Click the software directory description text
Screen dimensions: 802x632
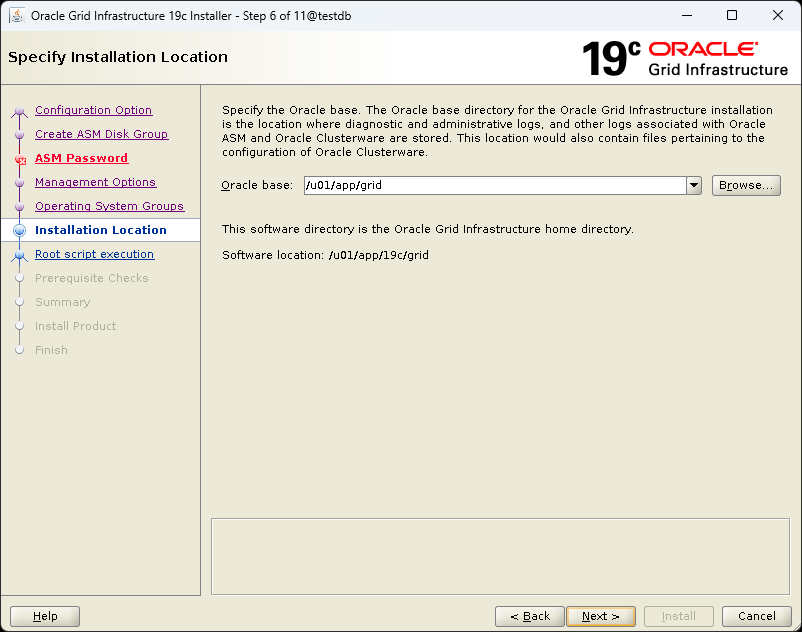[x=428, y=229]
